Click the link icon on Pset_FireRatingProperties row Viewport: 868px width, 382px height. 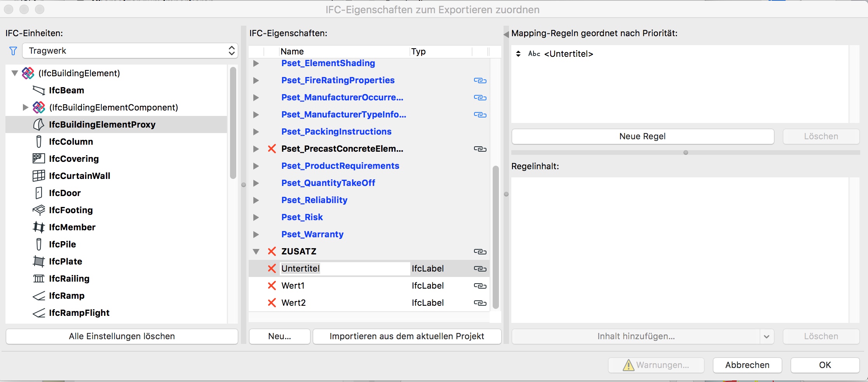[x=480, y=81]
